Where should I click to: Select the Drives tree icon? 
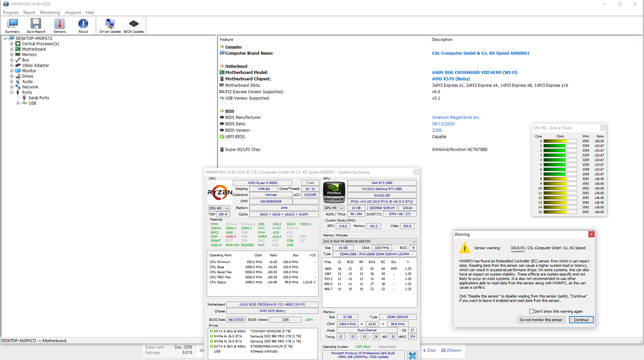pos(18,76)
